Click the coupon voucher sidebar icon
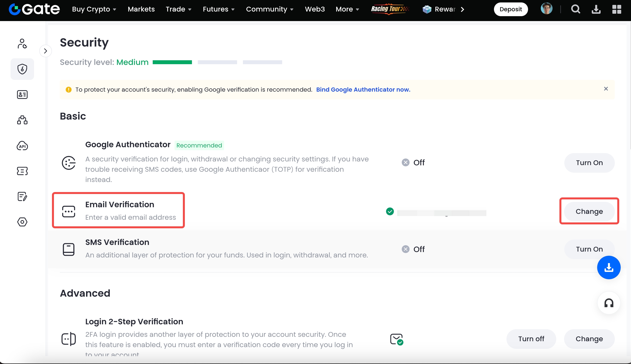This screenshot has width=631, height=364. [x=22, y=171]
